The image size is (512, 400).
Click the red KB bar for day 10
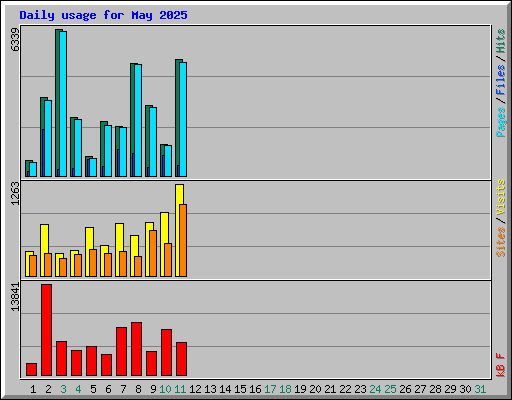coord(166,353)
